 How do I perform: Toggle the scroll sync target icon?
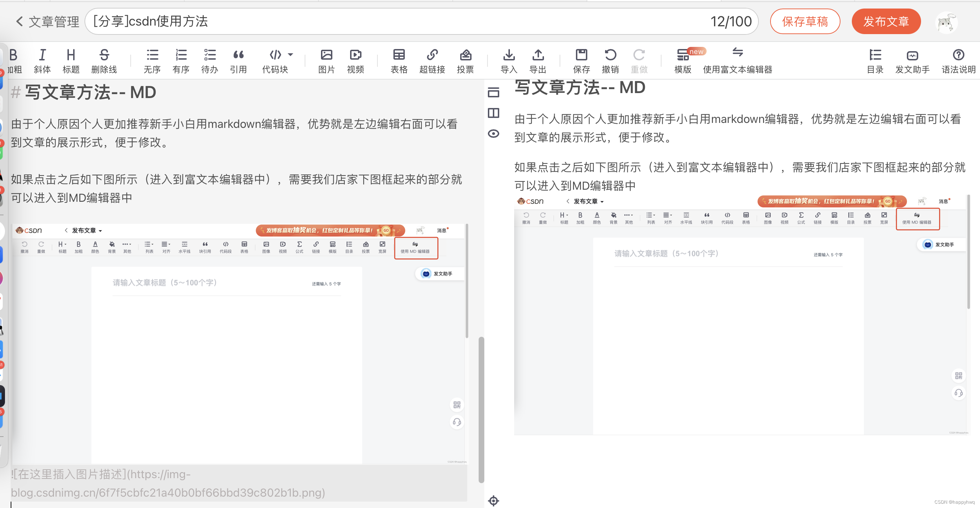494,501
